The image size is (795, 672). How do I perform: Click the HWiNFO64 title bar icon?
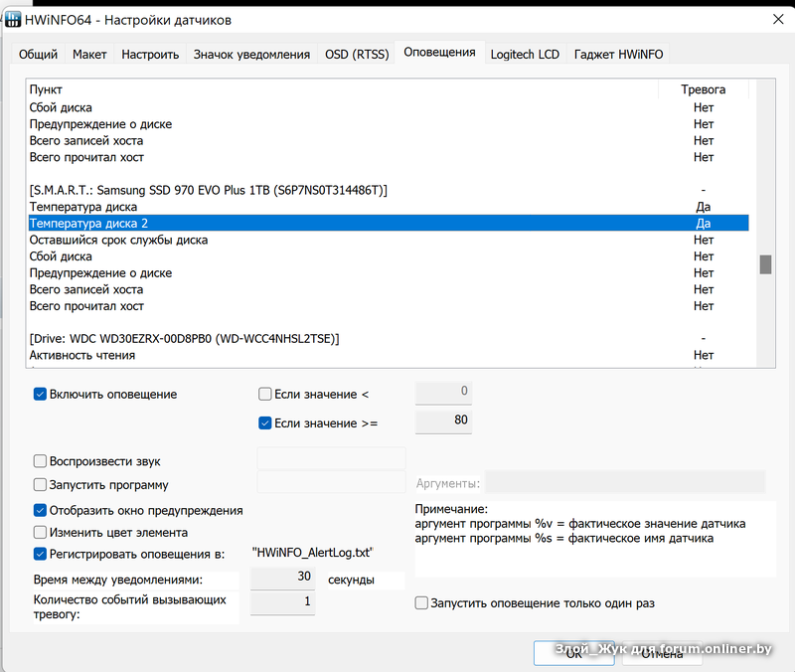point(14,18)
